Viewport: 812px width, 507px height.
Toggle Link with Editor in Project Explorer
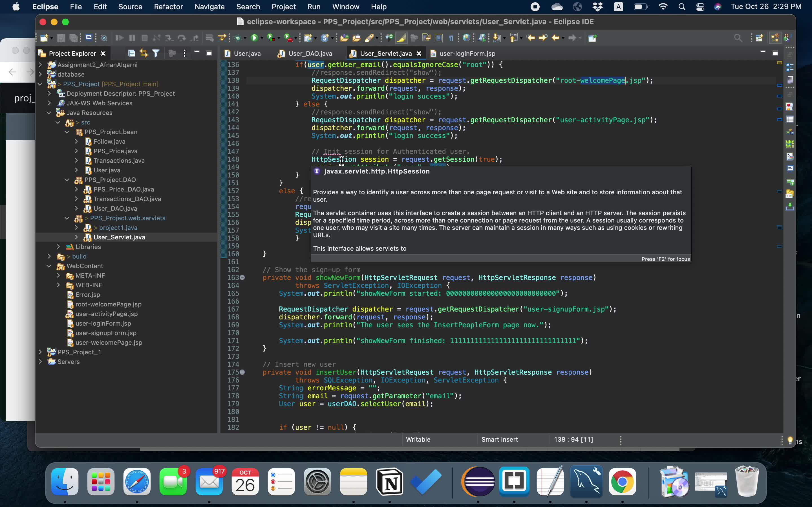(x=144, y=53)
